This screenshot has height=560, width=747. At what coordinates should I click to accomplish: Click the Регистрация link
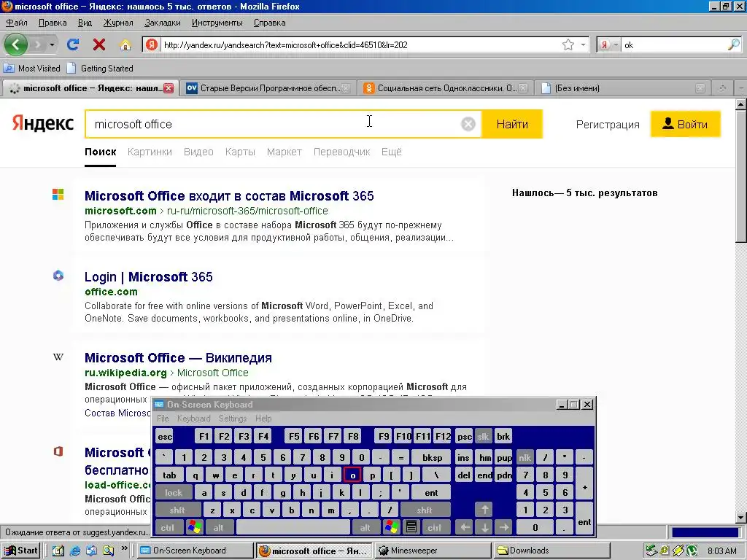[x=608, y=125]
